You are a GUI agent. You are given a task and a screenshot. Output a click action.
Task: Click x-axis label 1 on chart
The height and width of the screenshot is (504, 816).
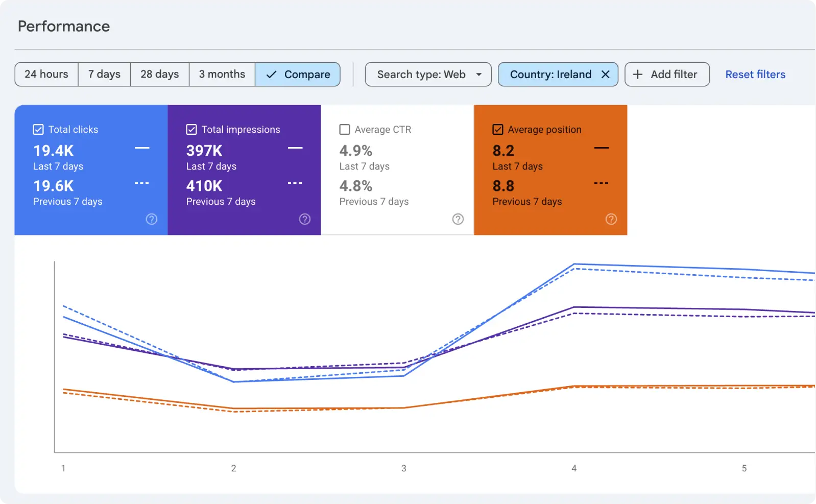63,468
